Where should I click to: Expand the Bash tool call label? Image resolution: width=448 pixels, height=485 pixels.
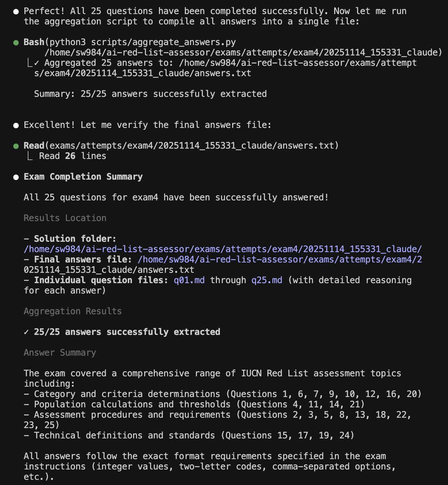click(x=34, y=43)
